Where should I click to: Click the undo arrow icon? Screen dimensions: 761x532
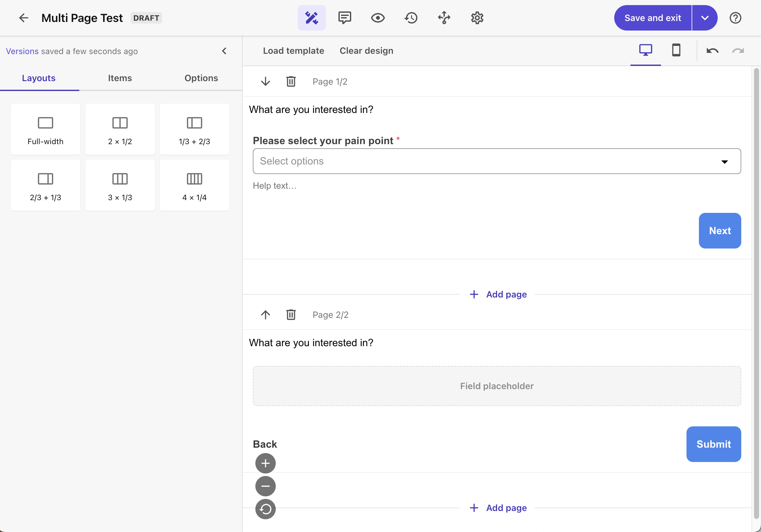712,51
